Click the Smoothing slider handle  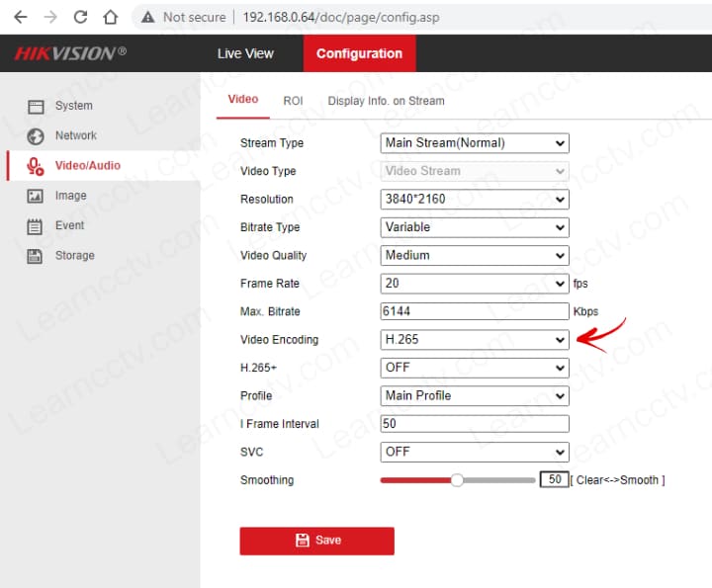click(x=457, y=480)
